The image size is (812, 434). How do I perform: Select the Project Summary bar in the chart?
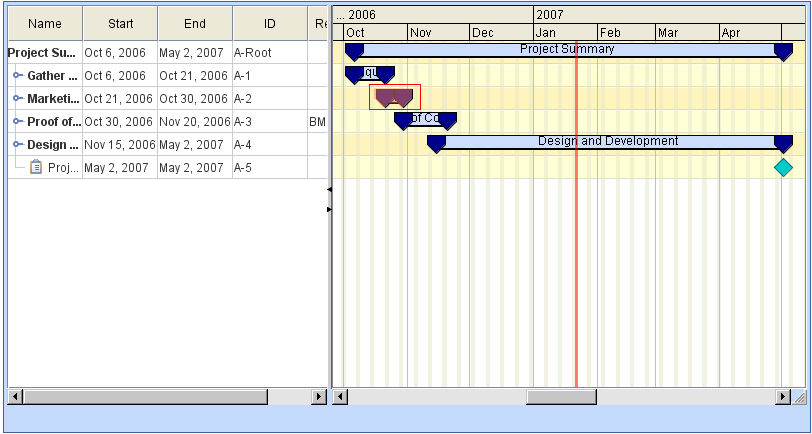tap(567, 50)
